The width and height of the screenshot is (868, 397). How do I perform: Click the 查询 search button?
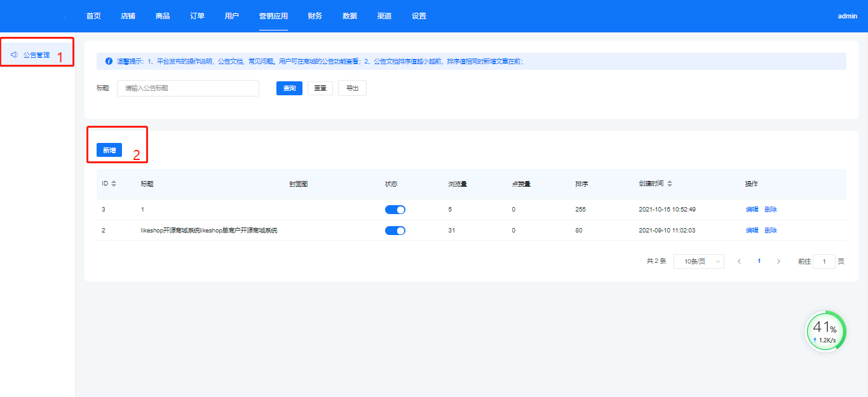289,88
